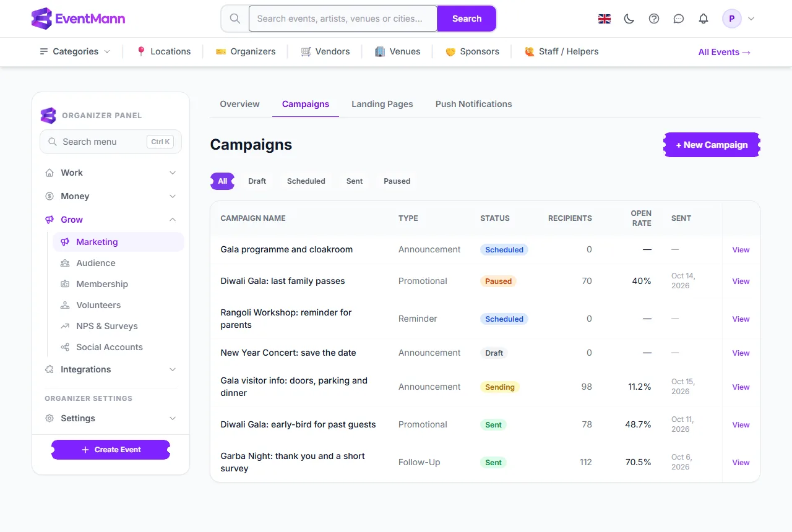Collapse the Grow sidebar section
The height and width of the screenshot is (532, 792).
[x=111, y=220]
